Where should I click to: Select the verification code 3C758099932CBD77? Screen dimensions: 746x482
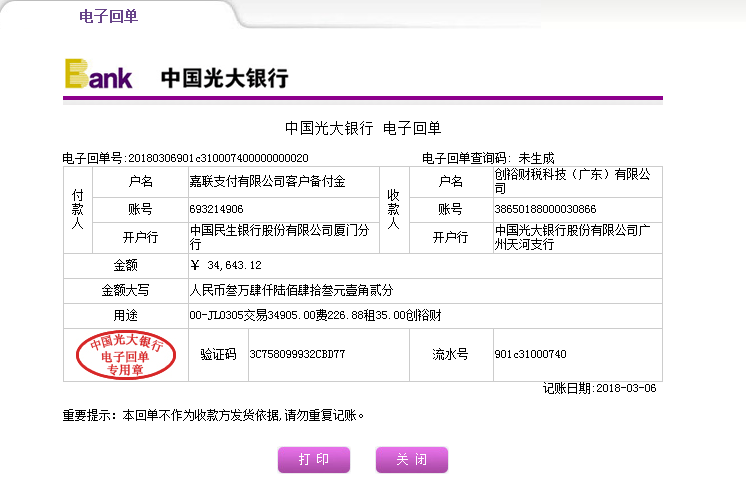point(297,354)
